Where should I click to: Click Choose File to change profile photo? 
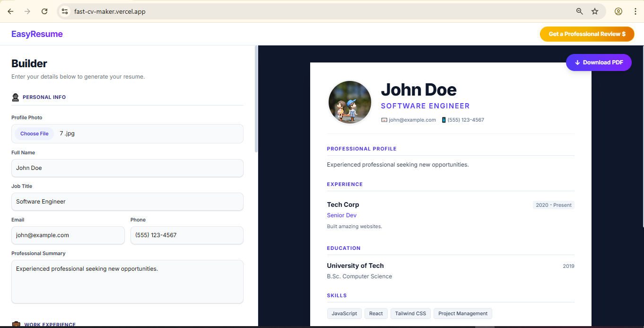[x=34, y=133]
